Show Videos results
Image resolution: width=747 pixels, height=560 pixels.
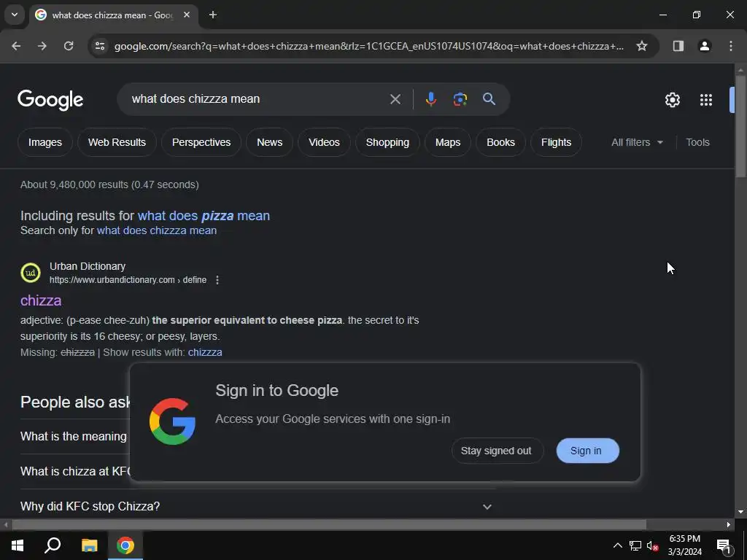[324, 142]
